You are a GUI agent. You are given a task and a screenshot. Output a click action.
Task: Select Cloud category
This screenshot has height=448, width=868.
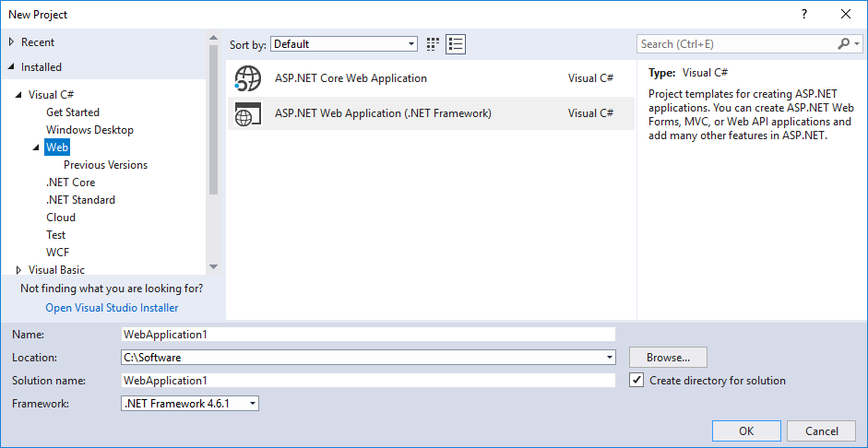tap(61, 218)
